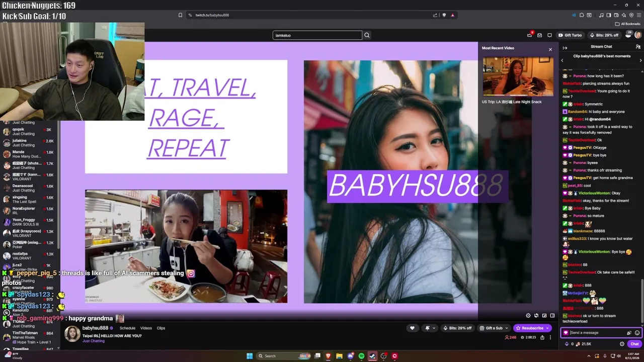Click the heart follow button under the stream
This screenshot has width=644, height=362.
point(412,328)
